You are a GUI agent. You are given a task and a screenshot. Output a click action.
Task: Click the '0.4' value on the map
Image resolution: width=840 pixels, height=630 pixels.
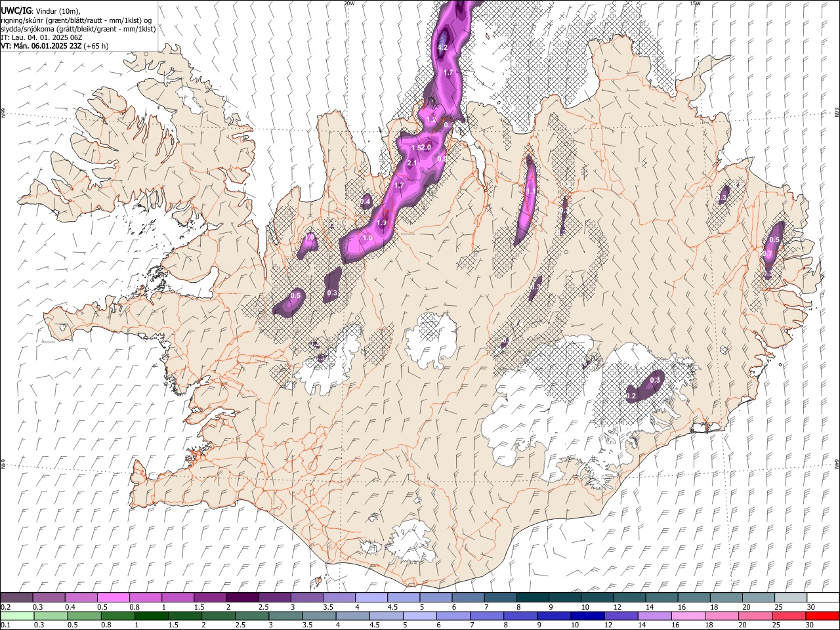point(366,201)
